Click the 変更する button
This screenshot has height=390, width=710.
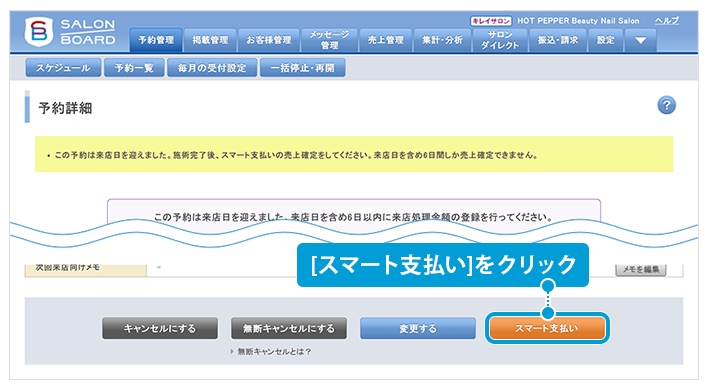click(x=418, y=328)
